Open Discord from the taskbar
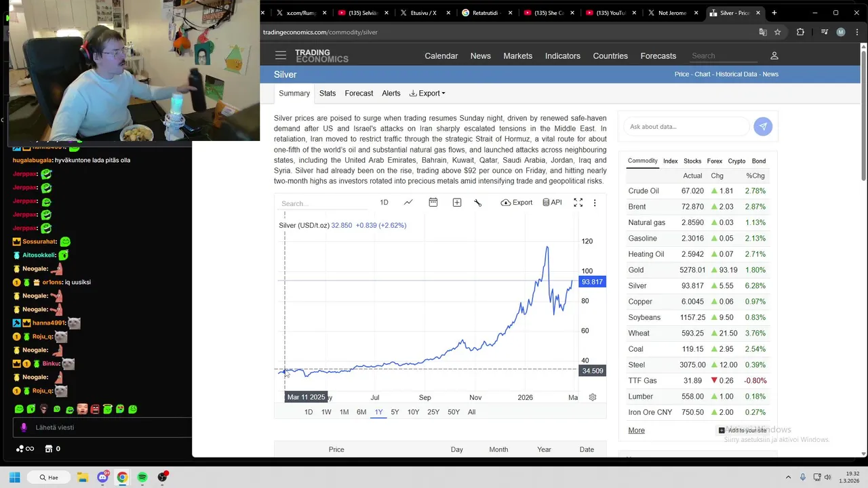Viewport: 868px width, 488px height. 102,477
